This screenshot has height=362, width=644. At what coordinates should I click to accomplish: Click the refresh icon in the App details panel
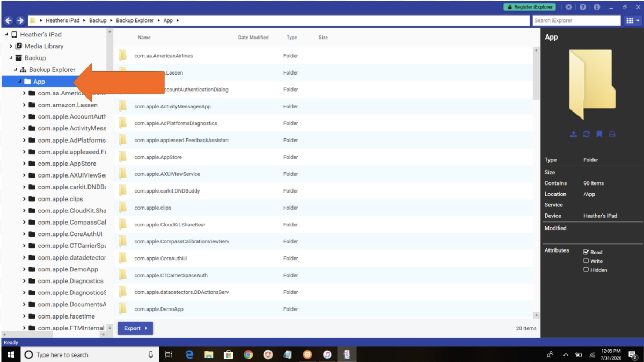click(x=586, y=134)
